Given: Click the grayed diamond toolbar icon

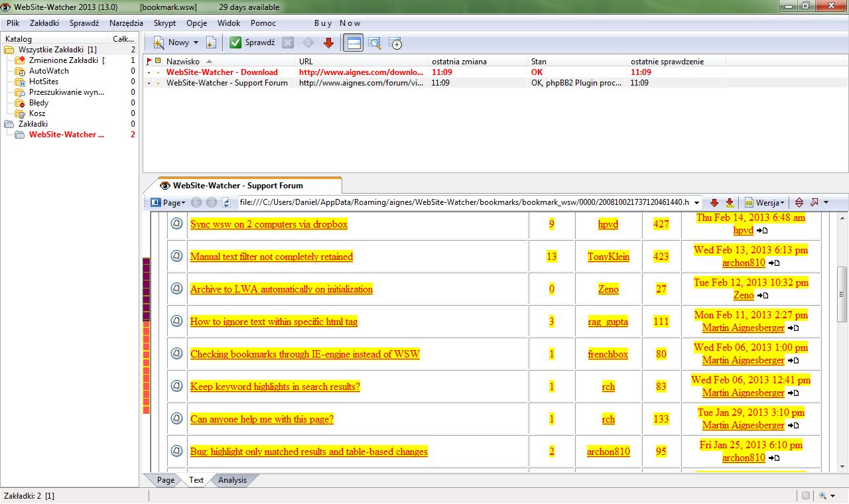Looking at the screenshot, I should point(308,42).
